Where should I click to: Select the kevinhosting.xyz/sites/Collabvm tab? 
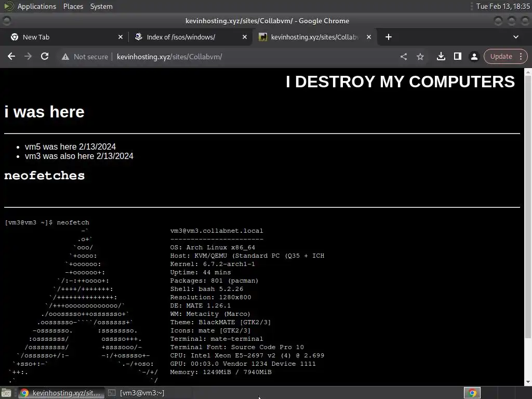pyautogui.click(x=314, y=37)
